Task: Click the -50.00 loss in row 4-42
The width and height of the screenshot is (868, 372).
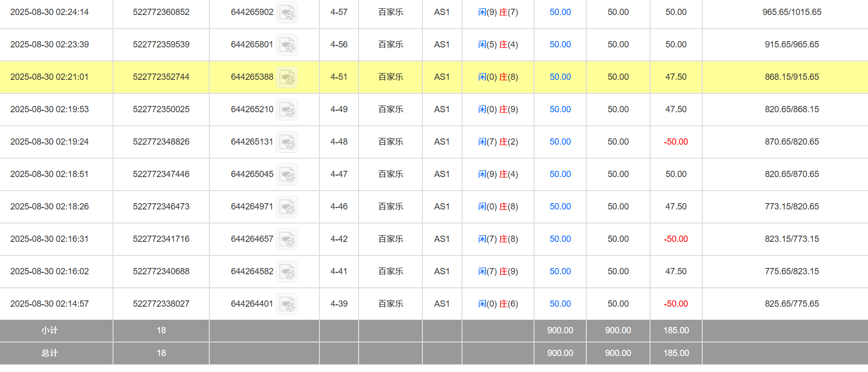Action: click(676, 239)
